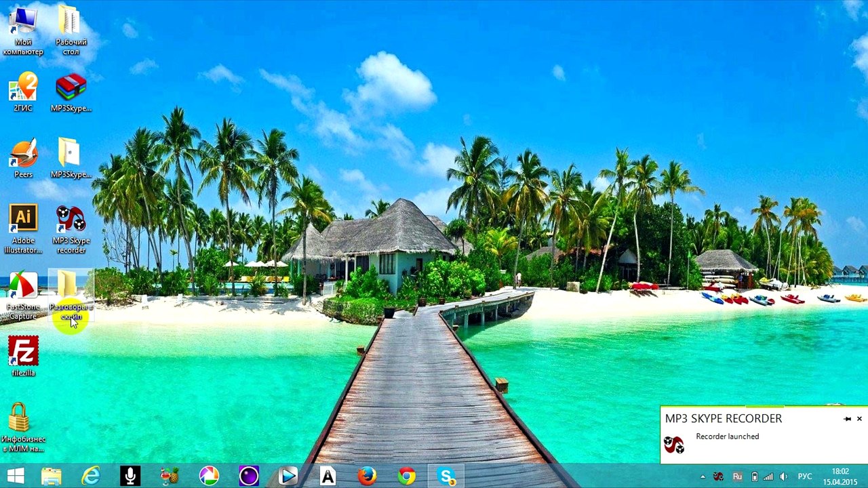Select the MP3Skype folder below the archive
Screen dimensions: 868x488
[x=71, y=158]
